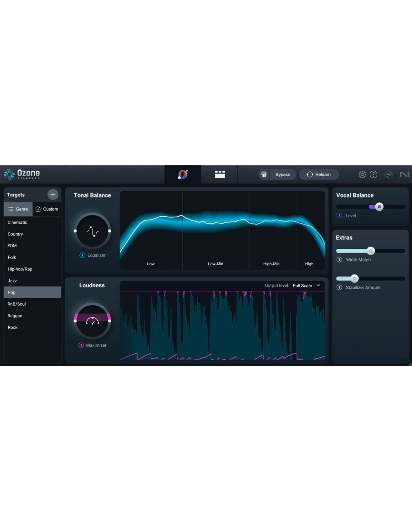Click the Equalizer dial left handle dot
Screen dimensions: 412x532
click(x=75, y=231)
